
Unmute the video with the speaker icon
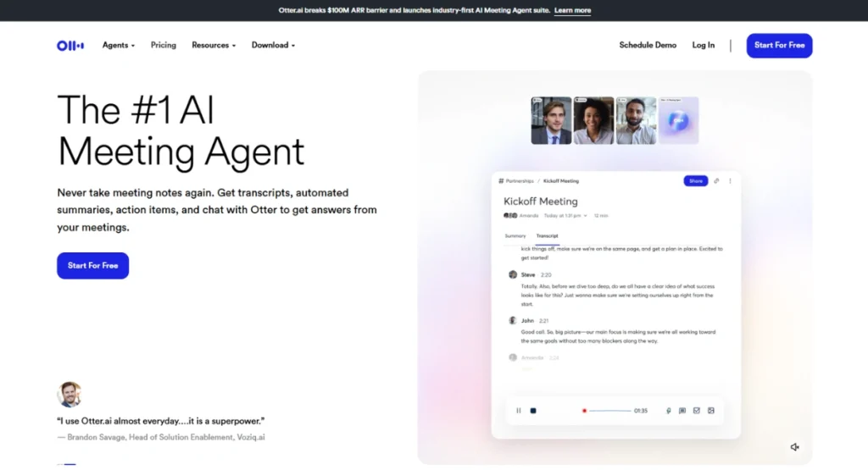pos(794,447)
